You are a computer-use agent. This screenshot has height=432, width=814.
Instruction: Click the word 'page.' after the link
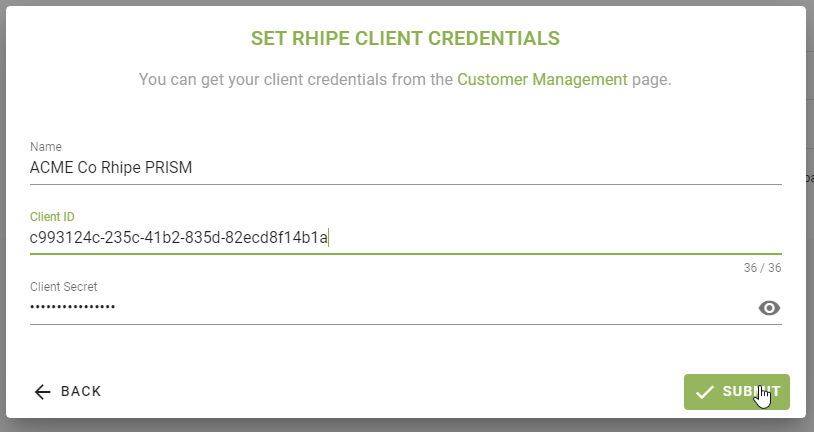(x=652, y=79)
